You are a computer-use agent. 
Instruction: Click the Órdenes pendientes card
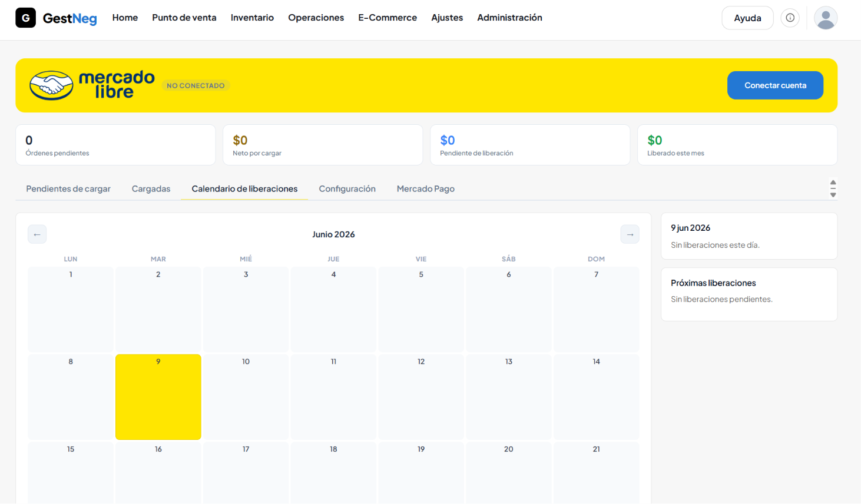(115, 145)
